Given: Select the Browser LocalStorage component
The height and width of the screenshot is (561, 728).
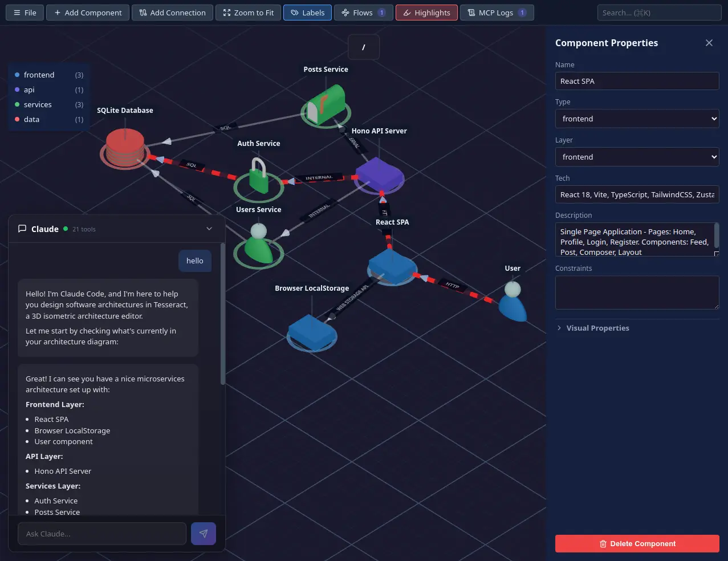Looking at the screenshot, I should [x=311, y=332].
